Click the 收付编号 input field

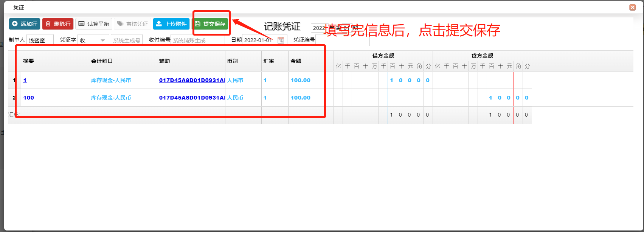pos(197,40)
